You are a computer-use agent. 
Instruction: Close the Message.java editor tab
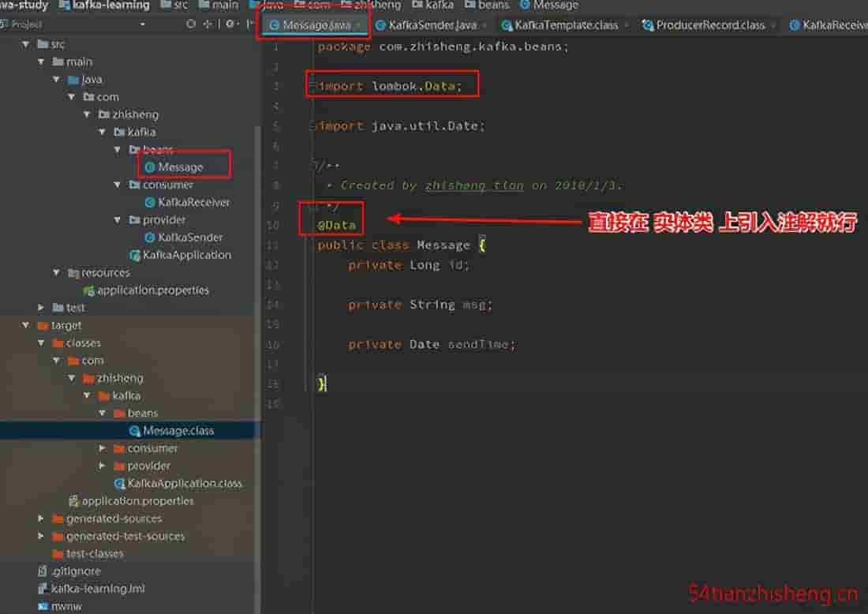pos(359,25)
